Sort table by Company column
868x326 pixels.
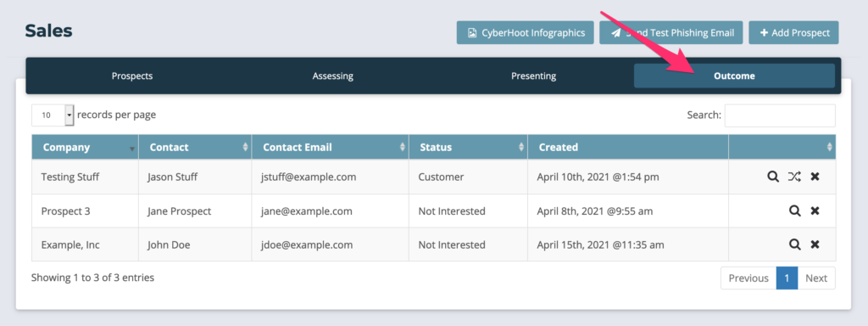(85, 147)
